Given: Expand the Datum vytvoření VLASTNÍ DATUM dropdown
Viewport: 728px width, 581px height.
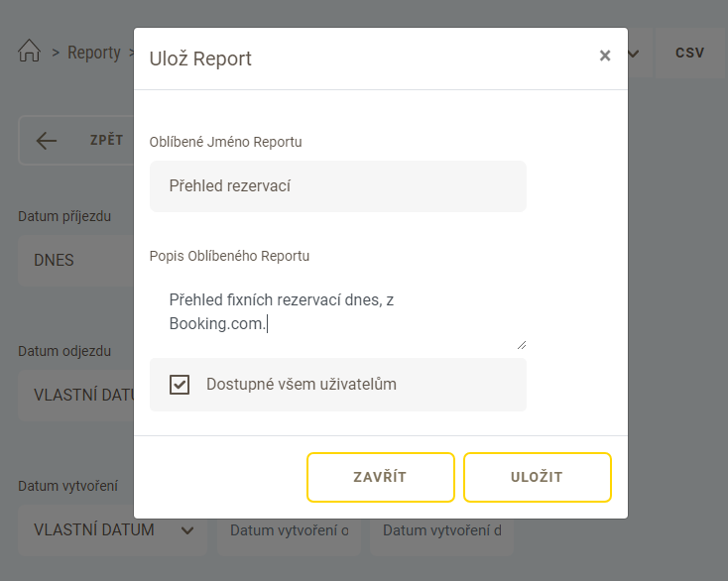Looking at the screenshot, I should (x=113, y=530).
